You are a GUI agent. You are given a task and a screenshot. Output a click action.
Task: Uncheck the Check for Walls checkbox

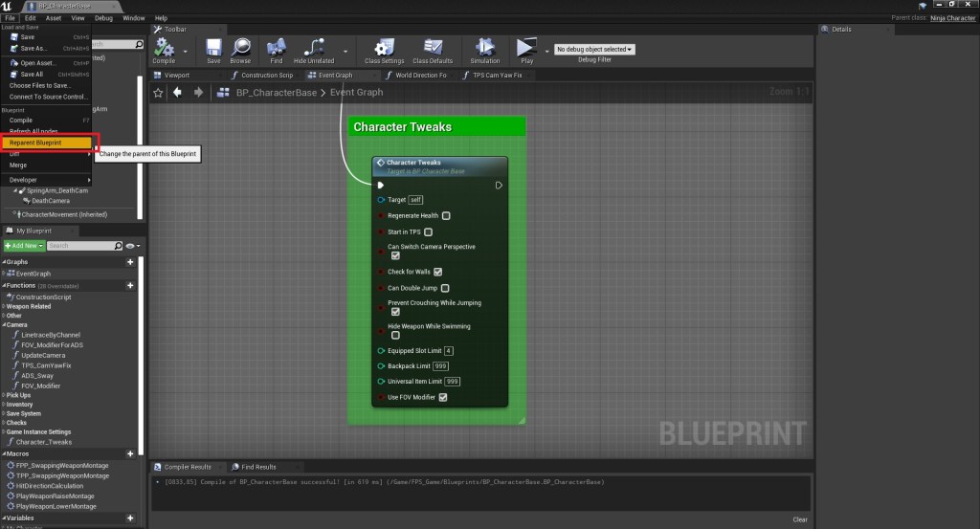point(438,272)
